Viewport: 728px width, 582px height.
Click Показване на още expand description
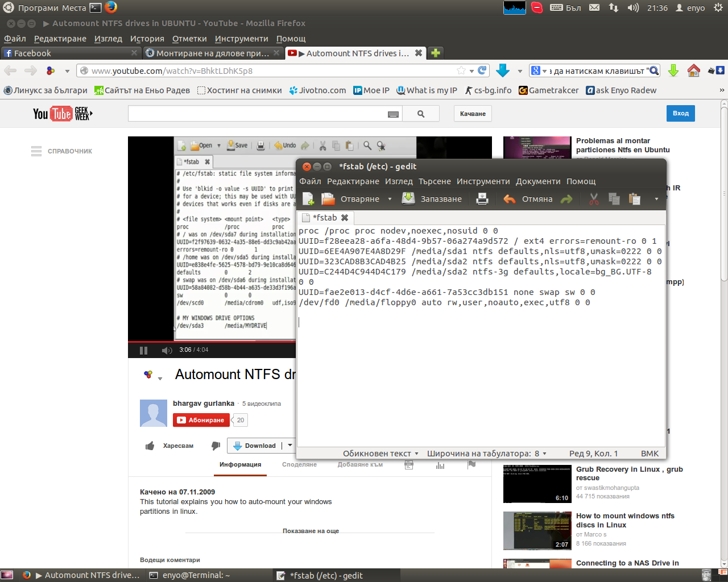coord(311,531)
